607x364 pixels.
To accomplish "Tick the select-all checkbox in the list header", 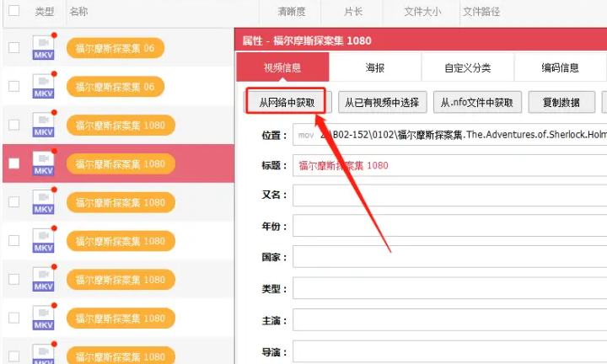I will [14, 10].
